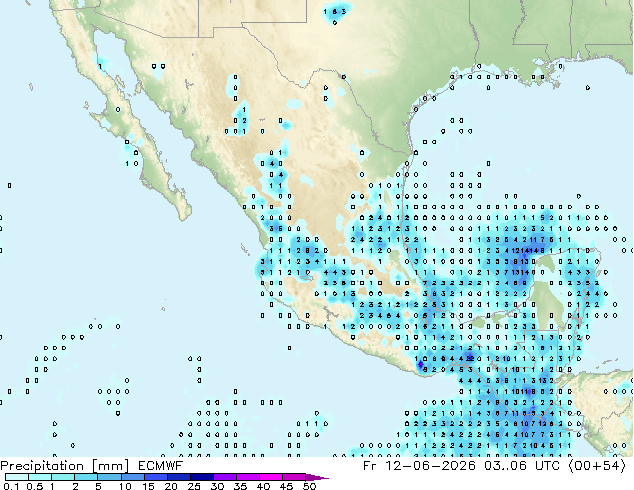Click the 'Precipitation' title text
Image resolution: width=634 pixels, height=490 pixels.
click(x=42, y=467)
